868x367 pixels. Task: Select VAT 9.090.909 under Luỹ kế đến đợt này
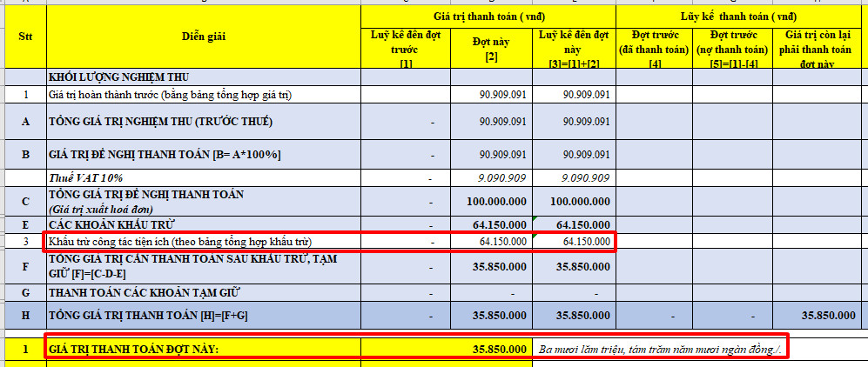[574, 178]
